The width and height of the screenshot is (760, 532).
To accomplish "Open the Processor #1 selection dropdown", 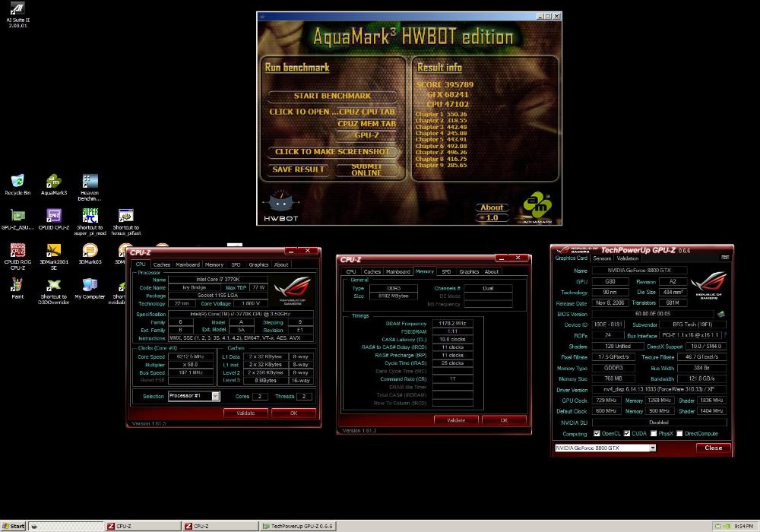I will click(216, 396).
